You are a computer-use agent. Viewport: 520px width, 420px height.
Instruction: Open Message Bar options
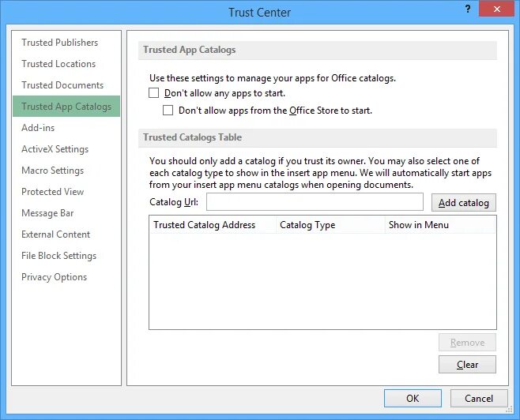tap(47, 213)
